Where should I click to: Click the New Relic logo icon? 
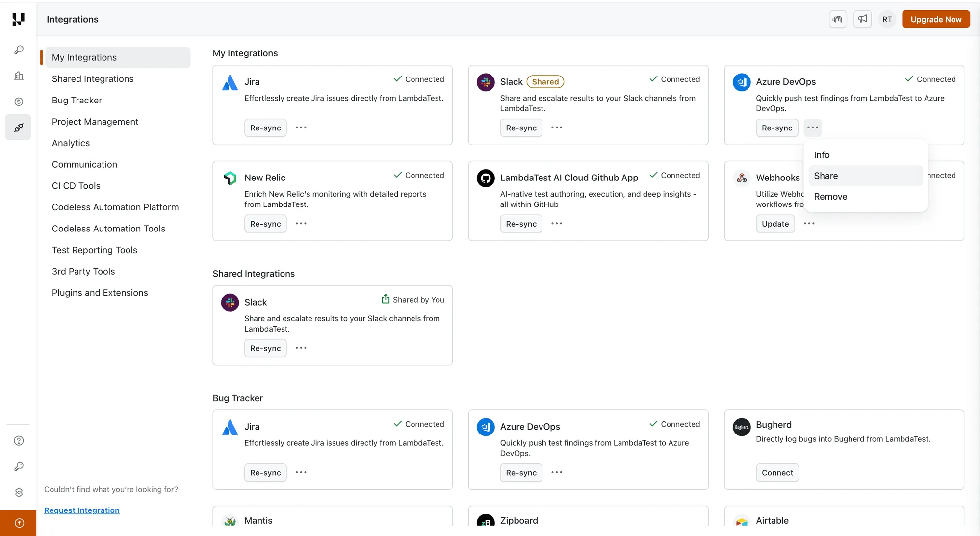(x=230, y=178)
